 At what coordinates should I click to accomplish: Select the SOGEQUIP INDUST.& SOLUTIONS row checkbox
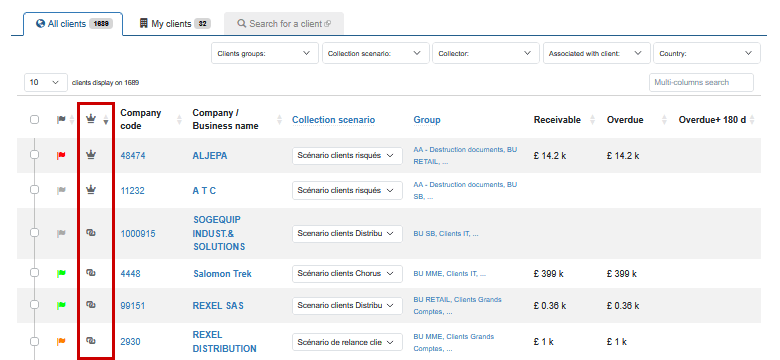point(34,232)
